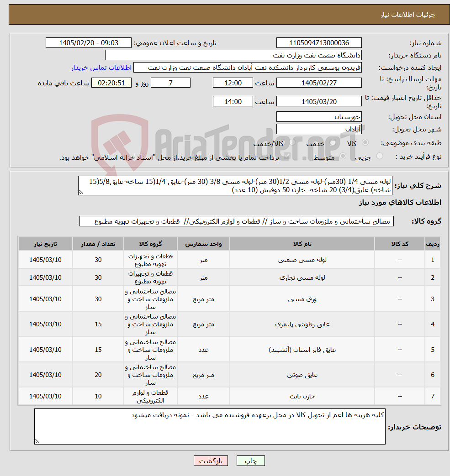Select the جزیی purchase type radio
The width and height of the screenshot is (450, 476).
click(380, 156)
